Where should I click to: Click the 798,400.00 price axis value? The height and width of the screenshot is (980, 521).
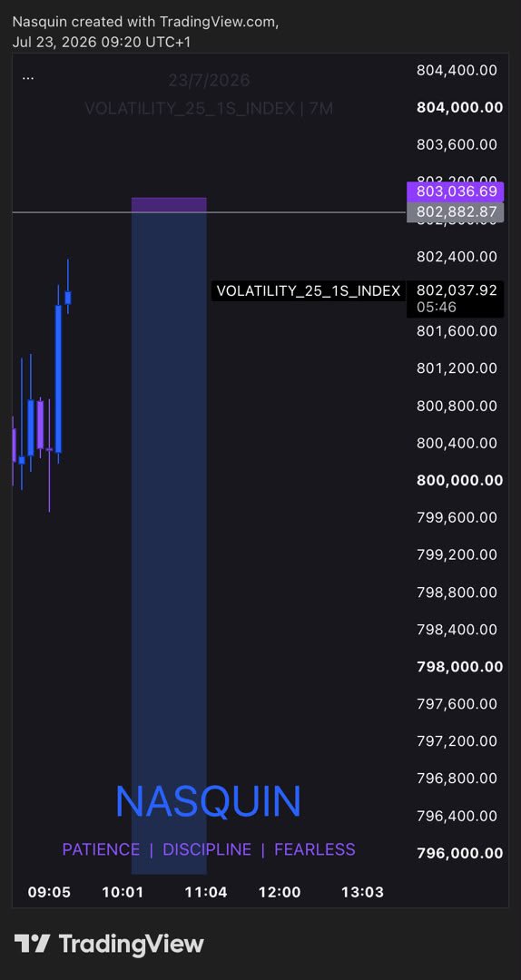(x=457, y=630)
